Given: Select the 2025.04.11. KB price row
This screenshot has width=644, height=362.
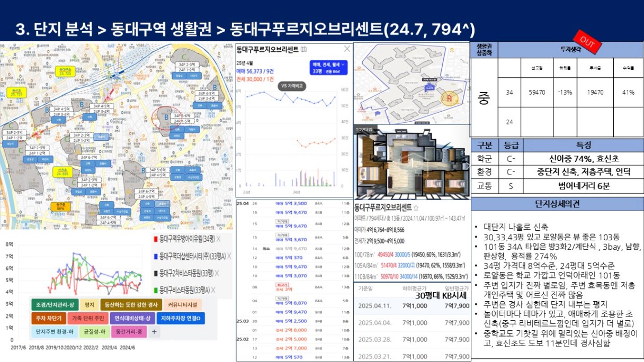Looking at the screenshot, I should coord(412,306).
